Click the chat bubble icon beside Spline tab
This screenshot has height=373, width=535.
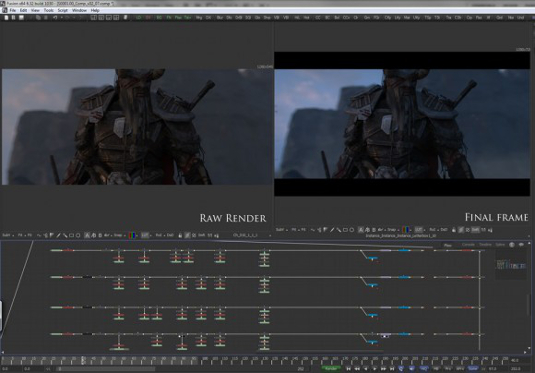521,245
